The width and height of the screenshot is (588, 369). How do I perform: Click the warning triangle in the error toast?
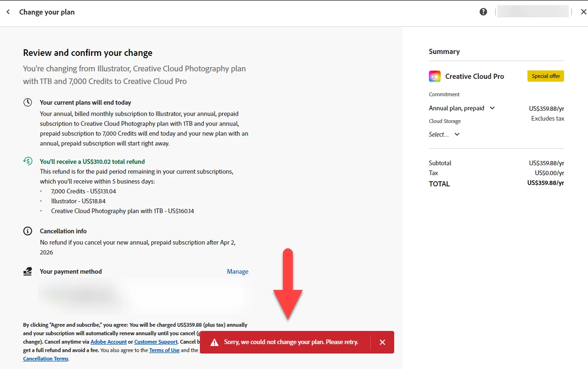click(x=214, y=342)
